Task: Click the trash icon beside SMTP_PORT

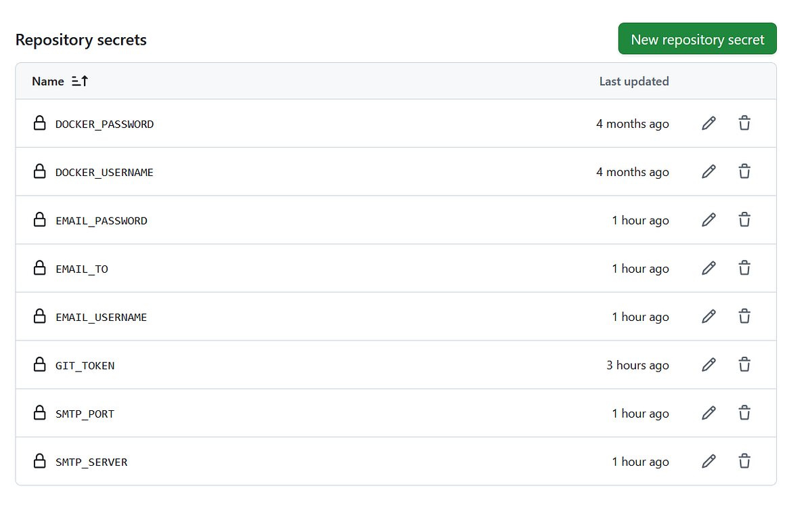Action: [x=744, y=413]
